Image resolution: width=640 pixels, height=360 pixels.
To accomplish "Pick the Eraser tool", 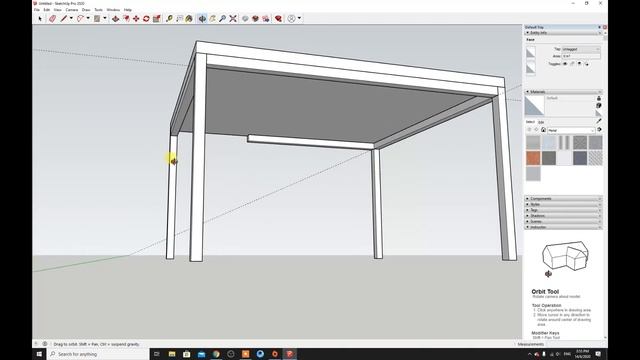I will [53, 18].
